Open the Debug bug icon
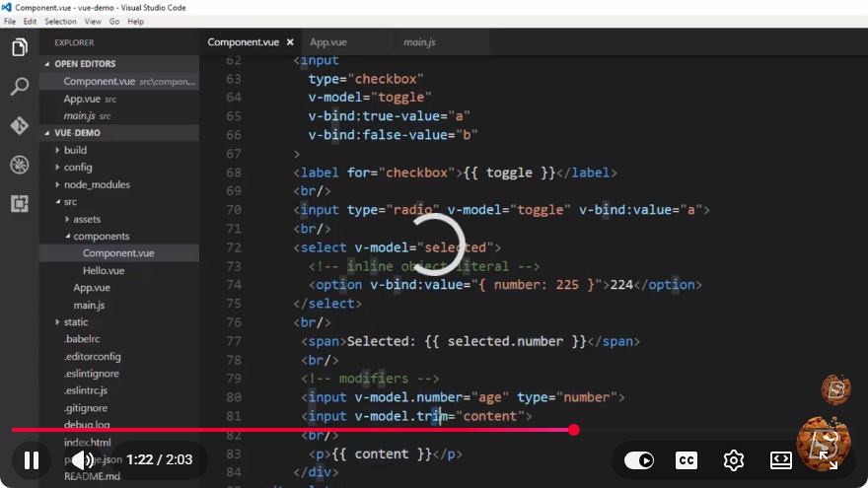 point(20,165)
